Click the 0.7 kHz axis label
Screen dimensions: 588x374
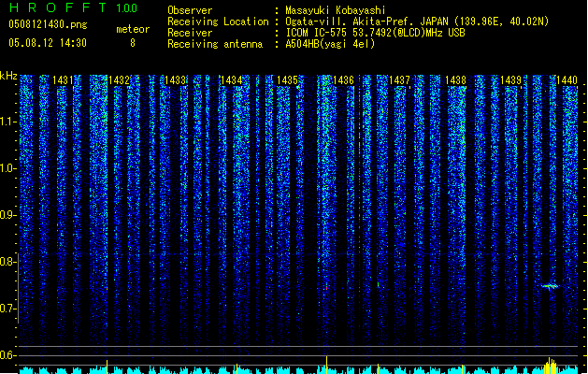(7, 309)
